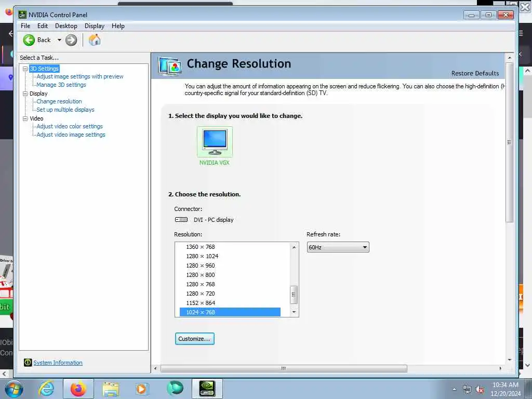Collapse the 3D Settings tree node
This screenshot has height=399, width=532.
(x=25, y=69)
